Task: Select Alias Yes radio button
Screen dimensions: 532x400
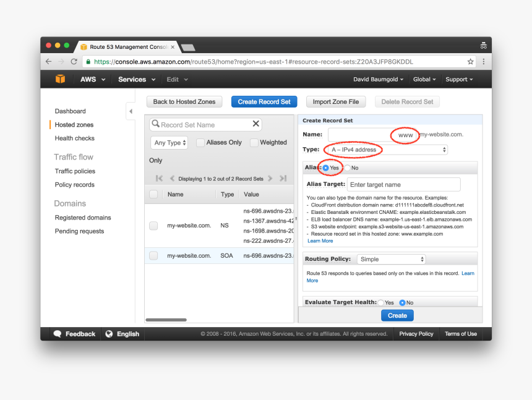Action: click(x=326, y=168)
